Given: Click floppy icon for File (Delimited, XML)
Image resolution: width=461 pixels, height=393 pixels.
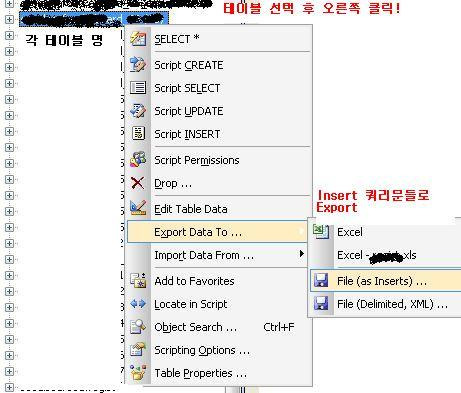Looking at the screenshot, I should pos(321,304).
